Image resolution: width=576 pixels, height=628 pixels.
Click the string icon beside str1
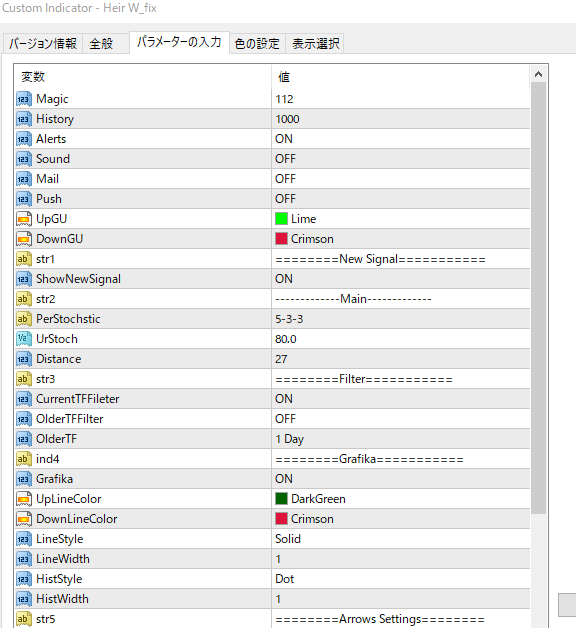click(x=24, y=259)
